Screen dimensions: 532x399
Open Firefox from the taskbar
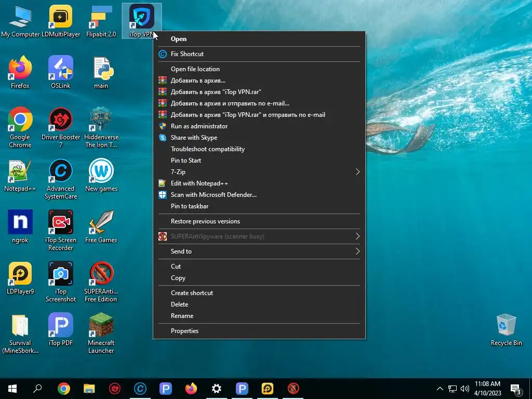pyautogui.click(x=191, y=389)
